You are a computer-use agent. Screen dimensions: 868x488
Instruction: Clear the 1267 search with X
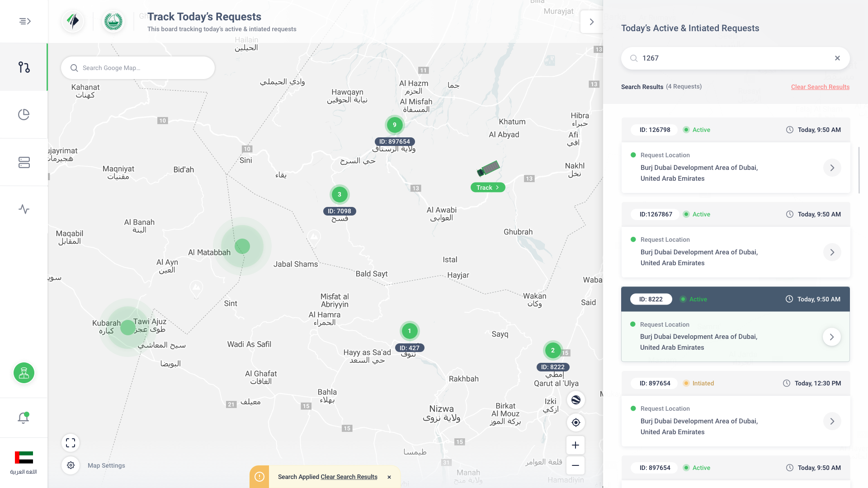(x=837, y=58)
